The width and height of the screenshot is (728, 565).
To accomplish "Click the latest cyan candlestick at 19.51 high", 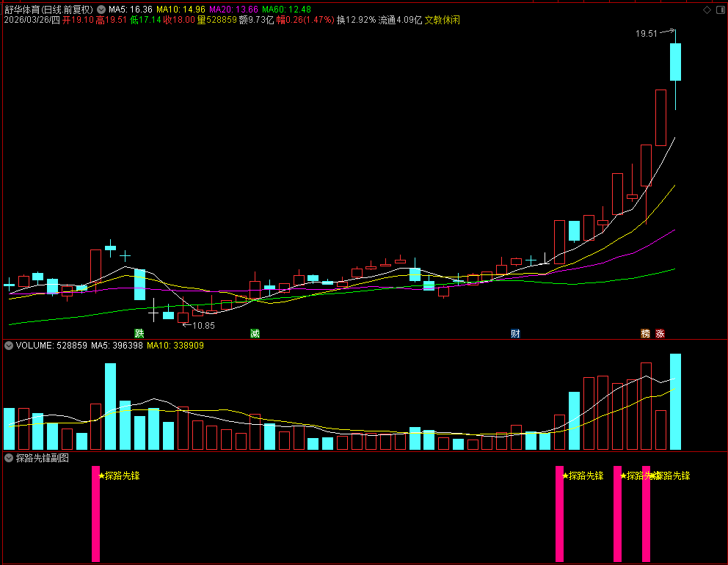I will click(x=676, y=62).
